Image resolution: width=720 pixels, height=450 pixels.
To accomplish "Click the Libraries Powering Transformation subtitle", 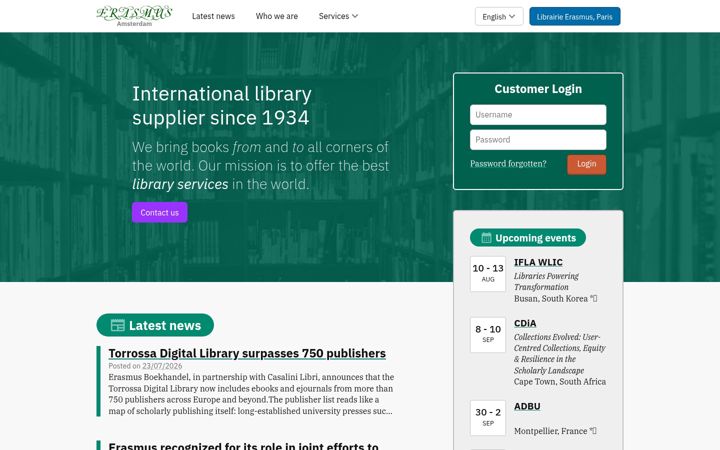I will pyautogui.click(x=546, y=281).
